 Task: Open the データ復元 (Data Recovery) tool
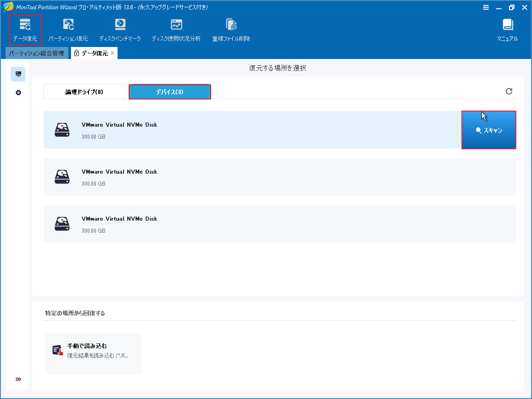click(25, 29)
